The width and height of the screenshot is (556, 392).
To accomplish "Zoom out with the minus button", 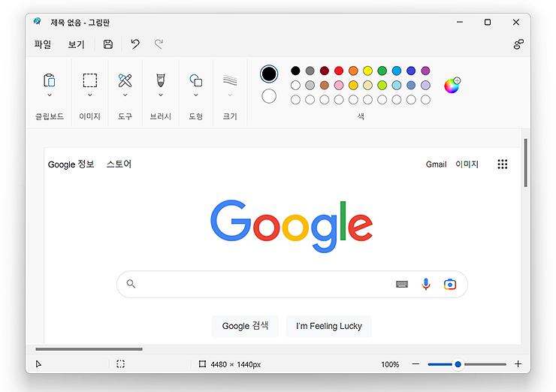I will pos(415,364).
